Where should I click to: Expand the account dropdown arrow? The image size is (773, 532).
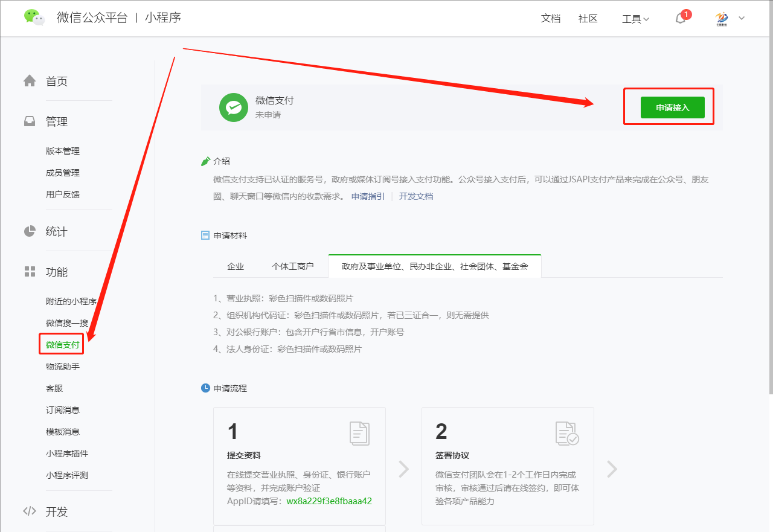742,18
